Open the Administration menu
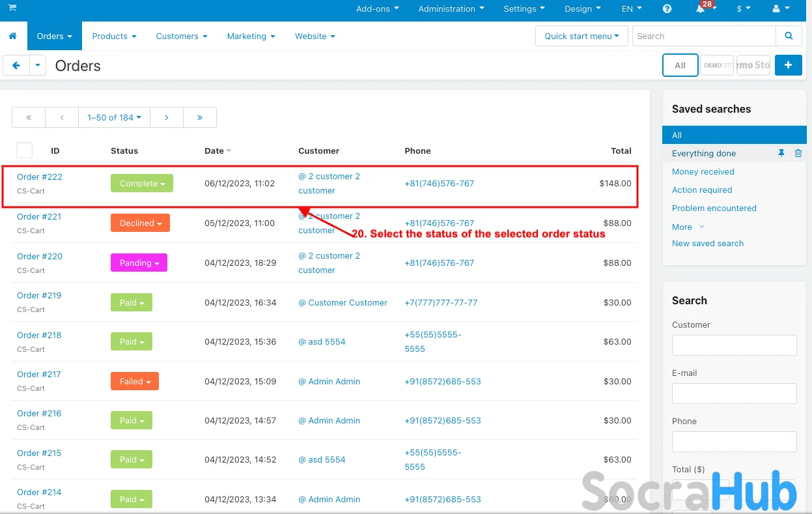Viewport: 812px width, 514px height. pos(451,9)
